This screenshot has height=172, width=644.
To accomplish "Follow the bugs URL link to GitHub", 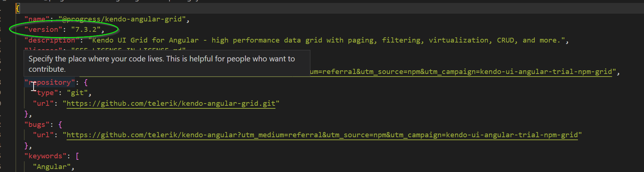I will [322, 135].
